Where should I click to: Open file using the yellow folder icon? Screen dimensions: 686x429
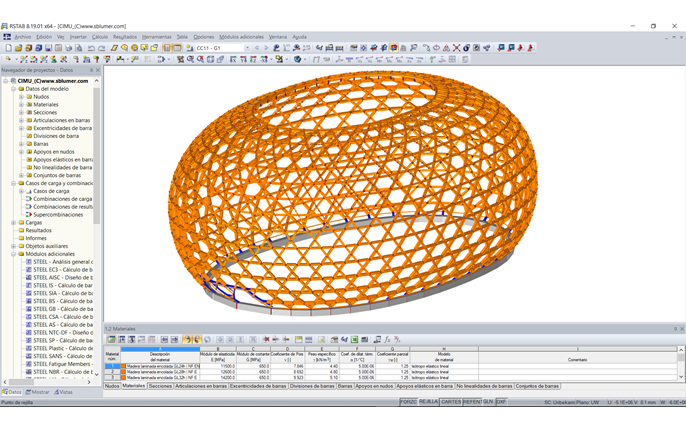[18, 48]
